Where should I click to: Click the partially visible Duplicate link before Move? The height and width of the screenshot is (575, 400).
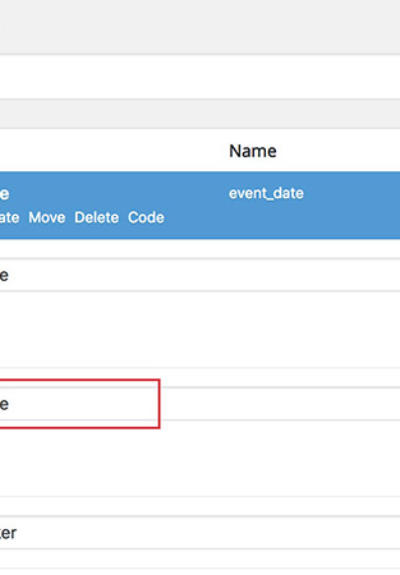point(10,217)
